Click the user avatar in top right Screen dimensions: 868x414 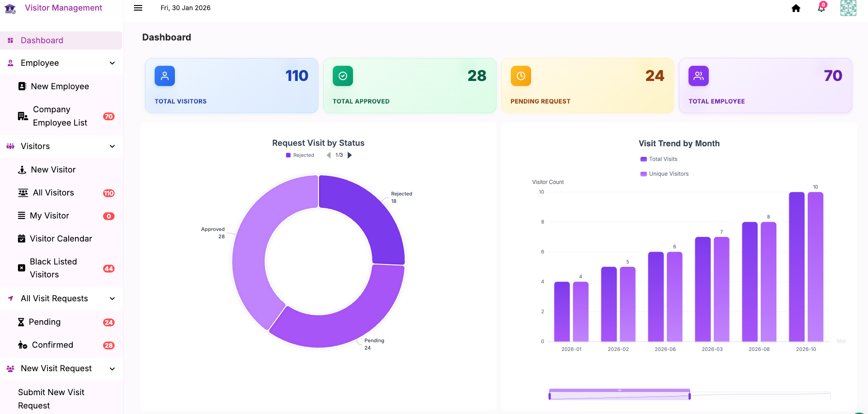[848, 8]
